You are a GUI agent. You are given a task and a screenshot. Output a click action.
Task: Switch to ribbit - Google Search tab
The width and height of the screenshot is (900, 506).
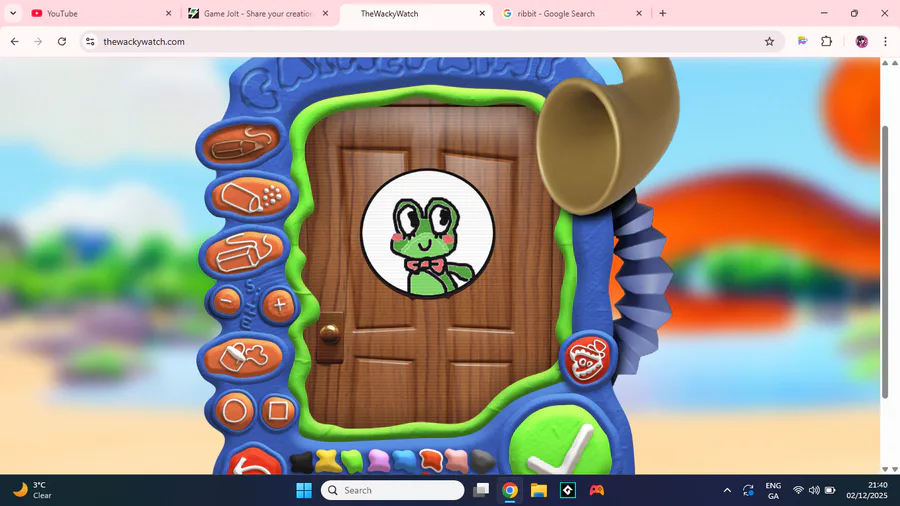[572, 13]
